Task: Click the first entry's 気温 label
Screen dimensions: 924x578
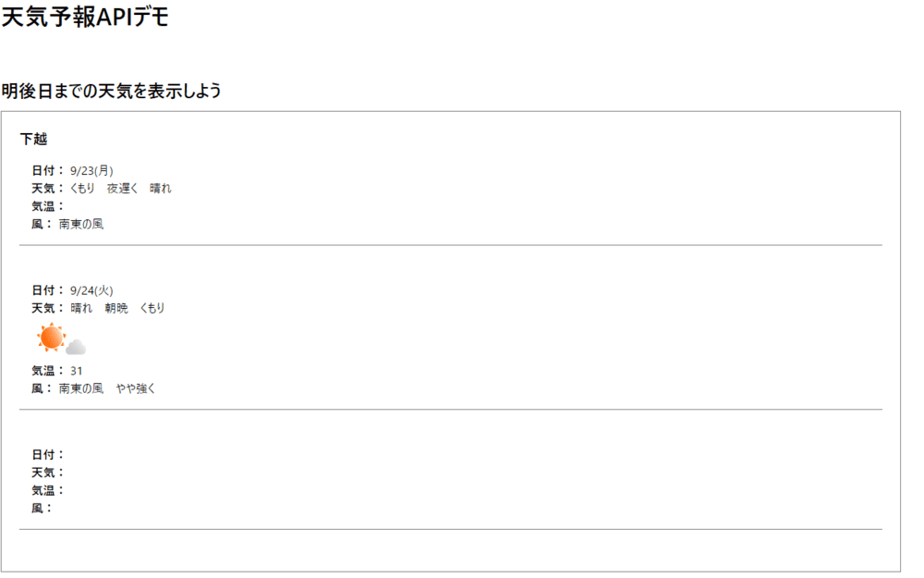Action: [x=47, y=206]
